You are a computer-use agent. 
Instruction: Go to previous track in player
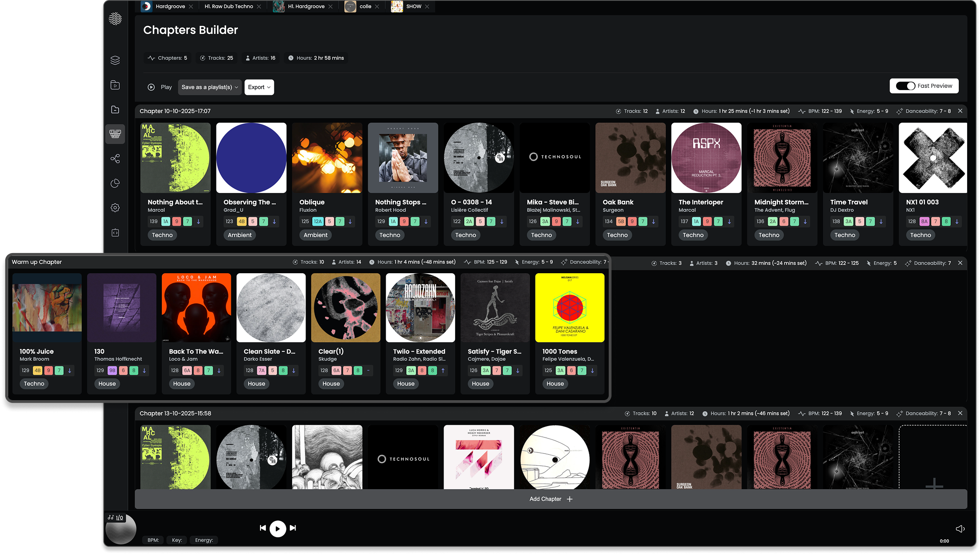(x=262, y=528)
